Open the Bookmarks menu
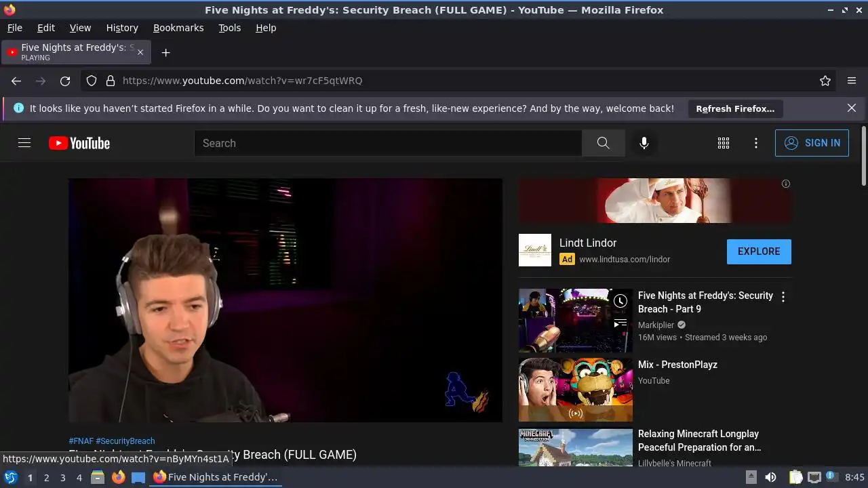The width and height of the screenshot is (868, 488). coord(178,28)
